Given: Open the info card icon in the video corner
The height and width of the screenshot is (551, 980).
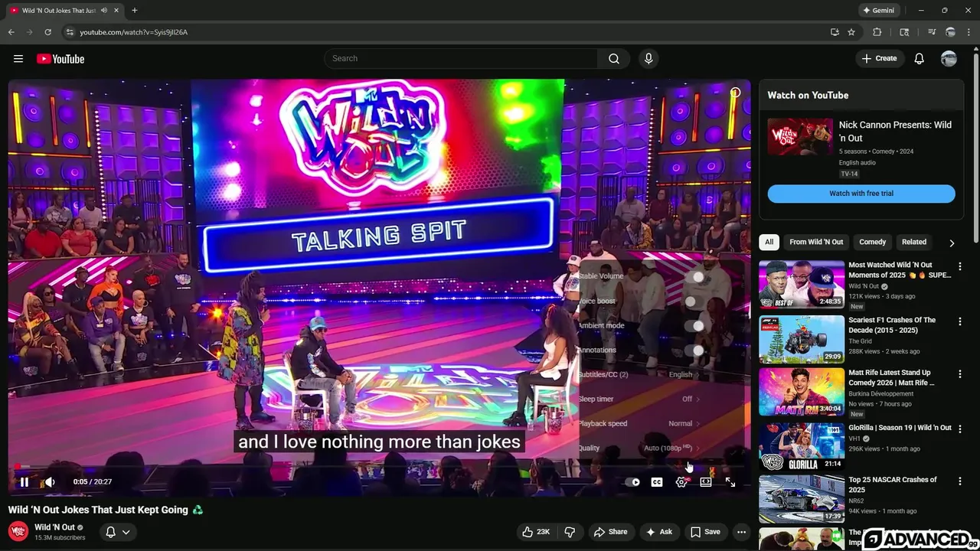Looking at the screenshot, I should point(735,93).
